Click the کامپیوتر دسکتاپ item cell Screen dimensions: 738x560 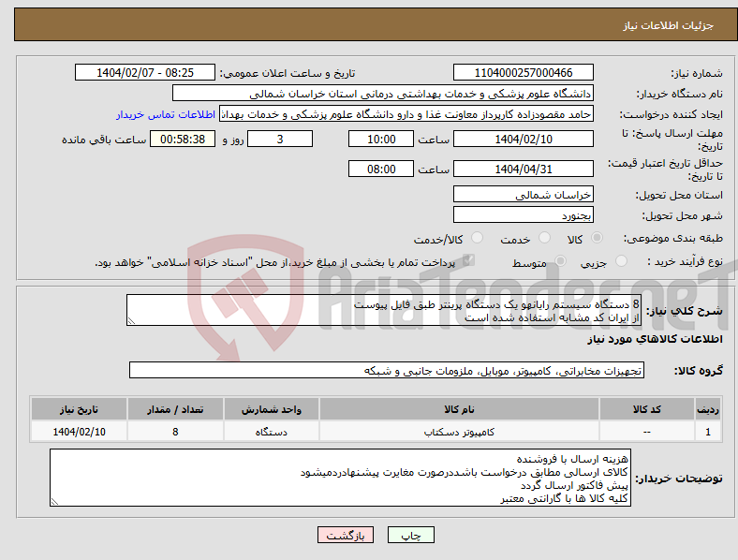click(459, 432)
